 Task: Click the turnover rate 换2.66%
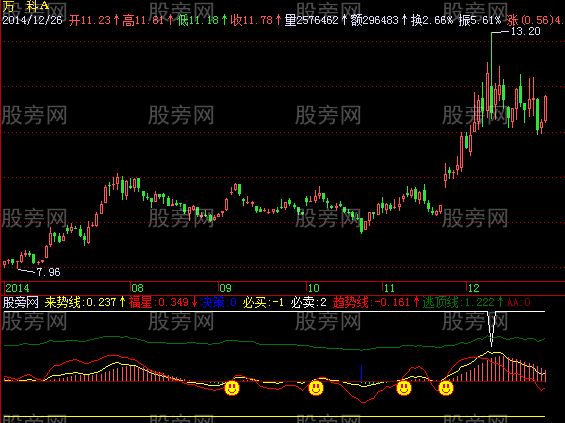(x=432, y=20)
